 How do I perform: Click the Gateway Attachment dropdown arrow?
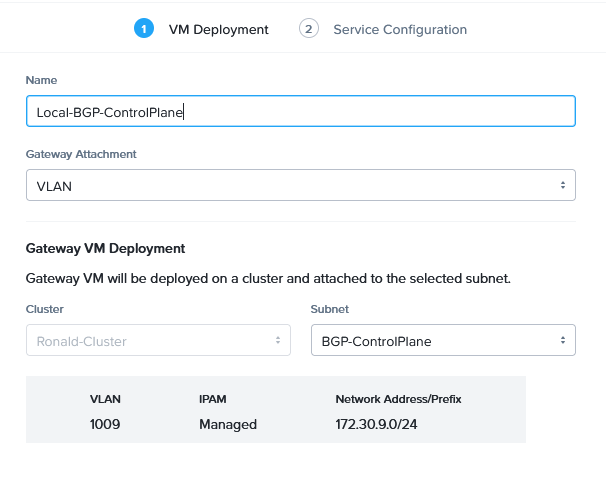562,185
